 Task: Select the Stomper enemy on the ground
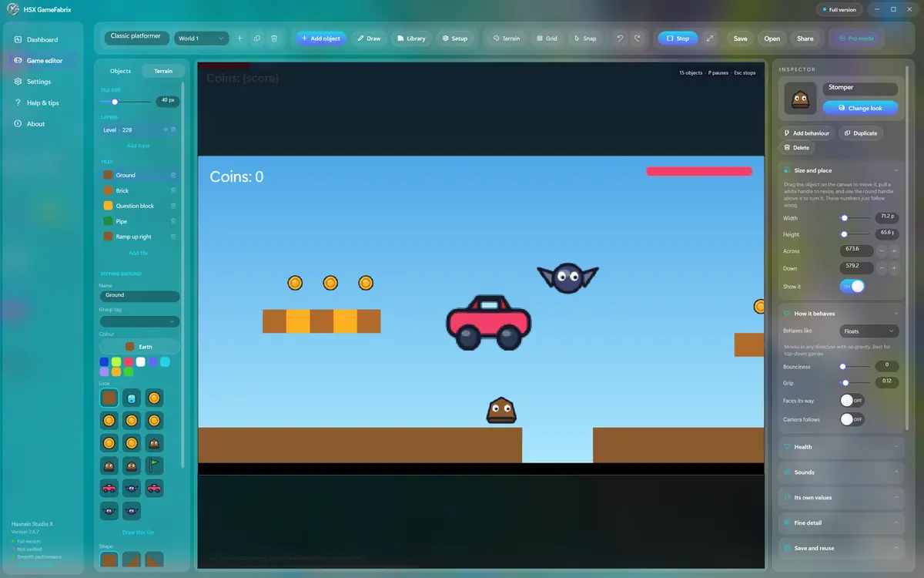(x=500, y=410)
